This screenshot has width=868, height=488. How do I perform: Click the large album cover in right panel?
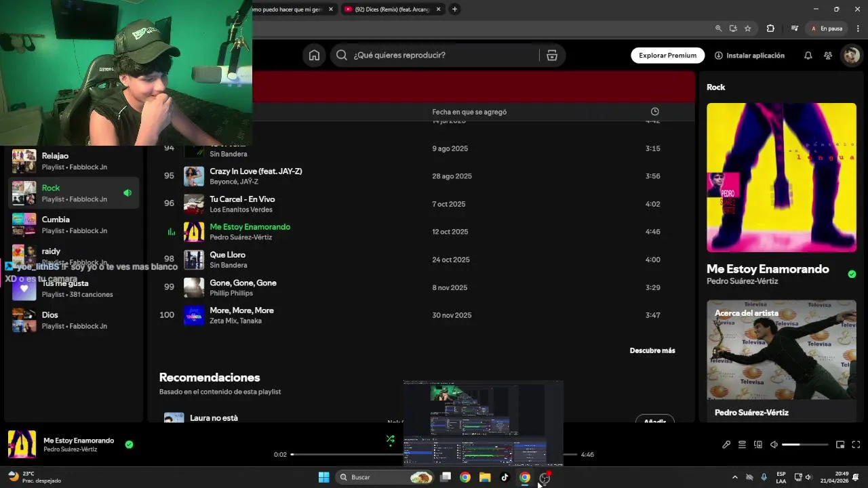pos(781,178)
